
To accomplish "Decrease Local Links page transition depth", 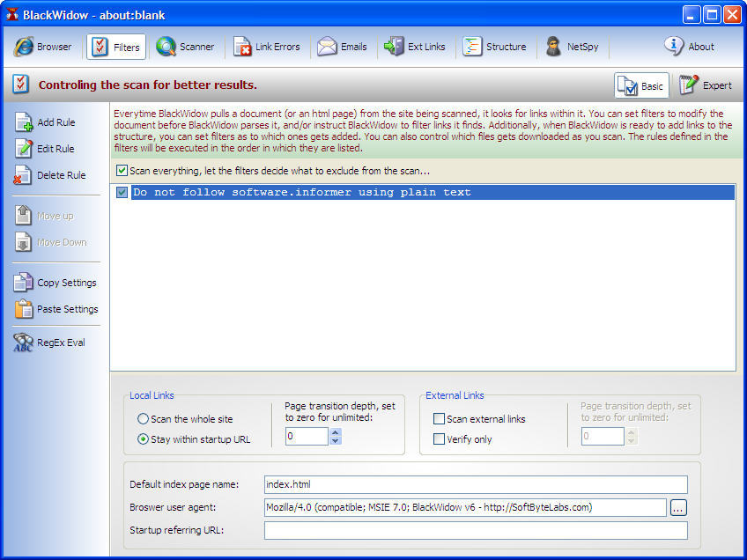I will pyautogui.click(x=336, y=440).
